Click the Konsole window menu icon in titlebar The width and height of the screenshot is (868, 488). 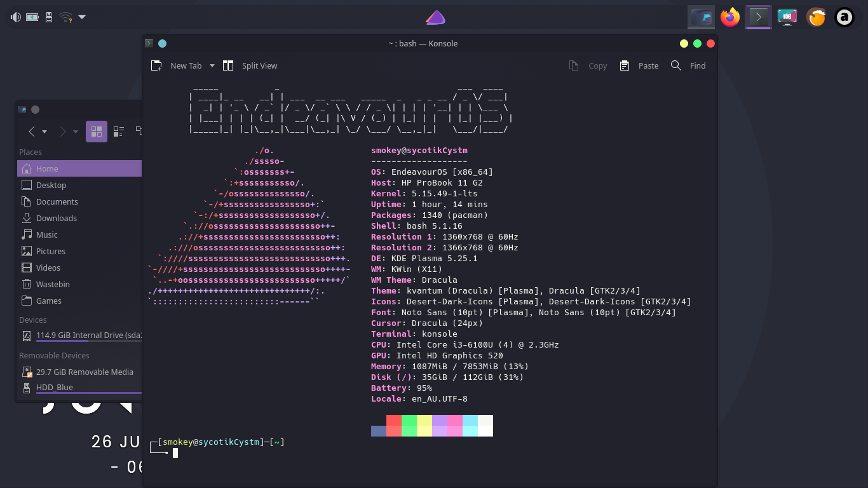click(149, 43)
